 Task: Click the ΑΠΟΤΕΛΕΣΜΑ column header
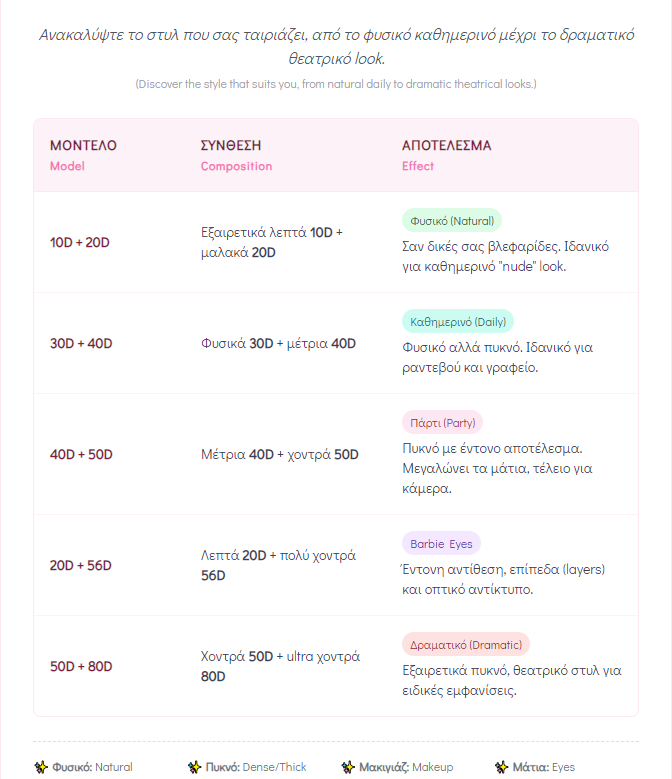tap(446, 146)
